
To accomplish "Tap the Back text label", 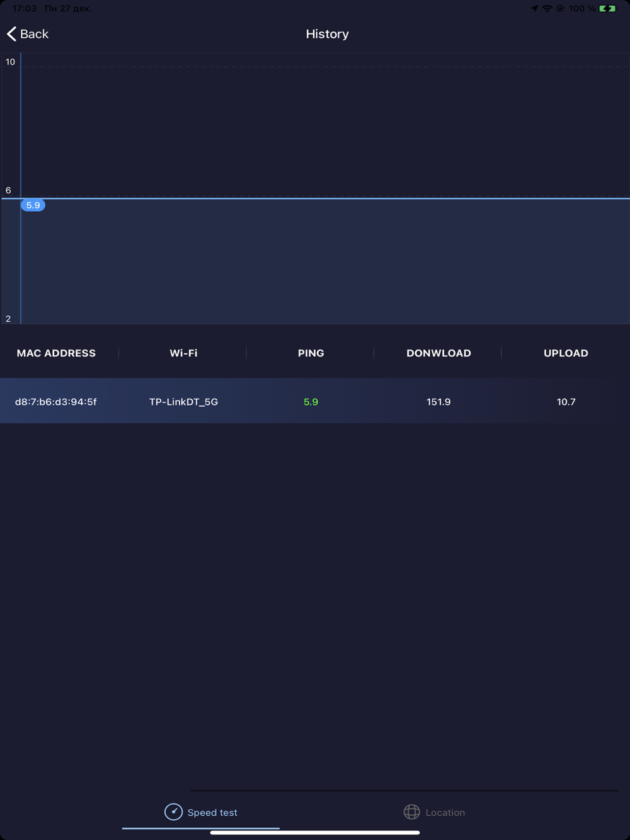I will coord(34,34).
